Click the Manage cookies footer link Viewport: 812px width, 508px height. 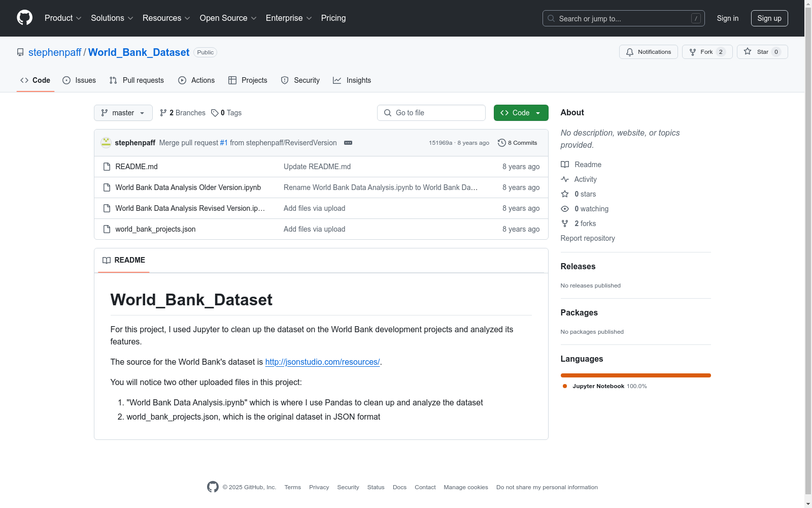pyautogui.click(x=466, y=487)
